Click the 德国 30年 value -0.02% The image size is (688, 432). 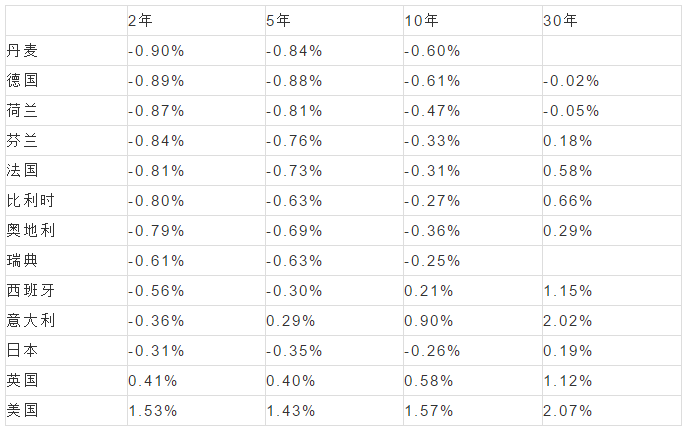click(571, 81)
